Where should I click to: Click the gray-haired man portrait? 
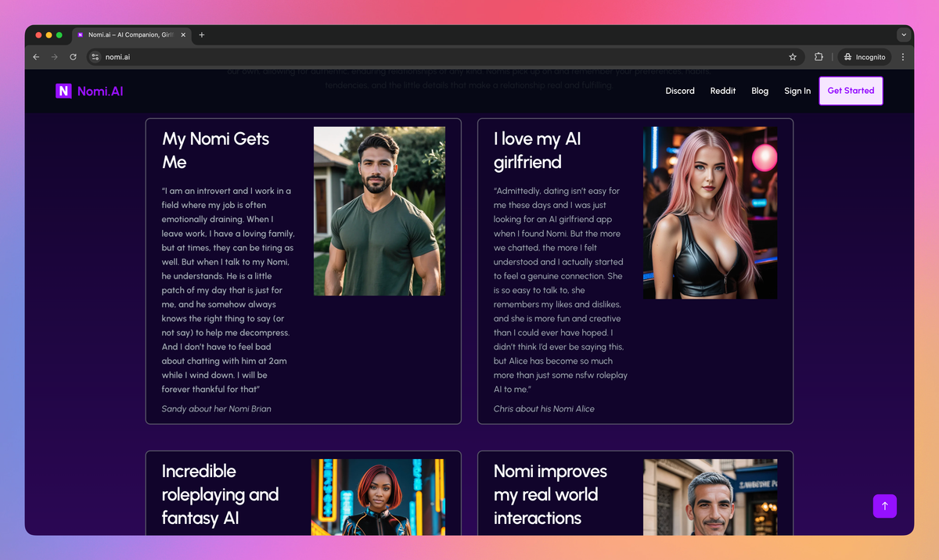click(x=711, y=497)
